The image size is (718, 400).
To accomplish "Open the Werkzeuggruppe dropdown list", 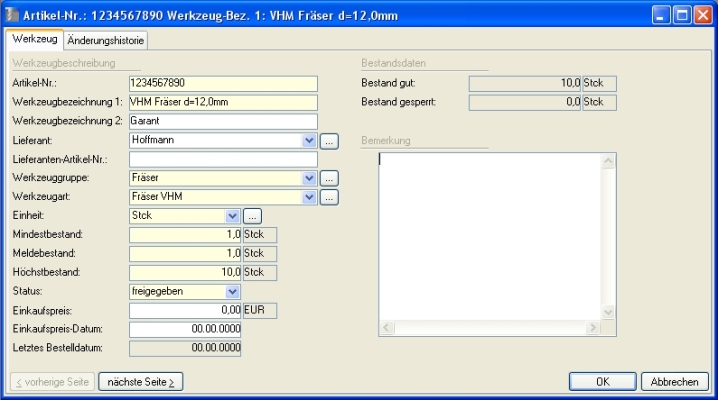I will 309,178.
